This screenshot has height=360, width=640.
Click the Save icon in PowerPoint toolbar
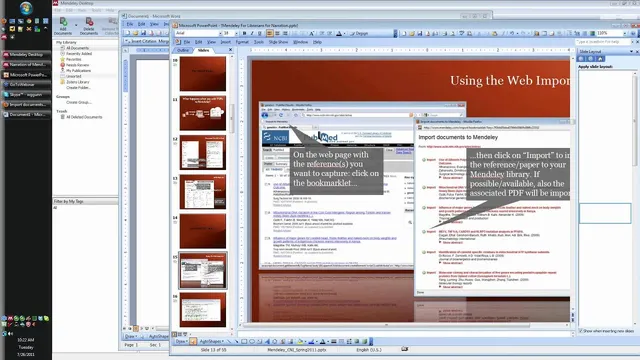coord(420,33)
